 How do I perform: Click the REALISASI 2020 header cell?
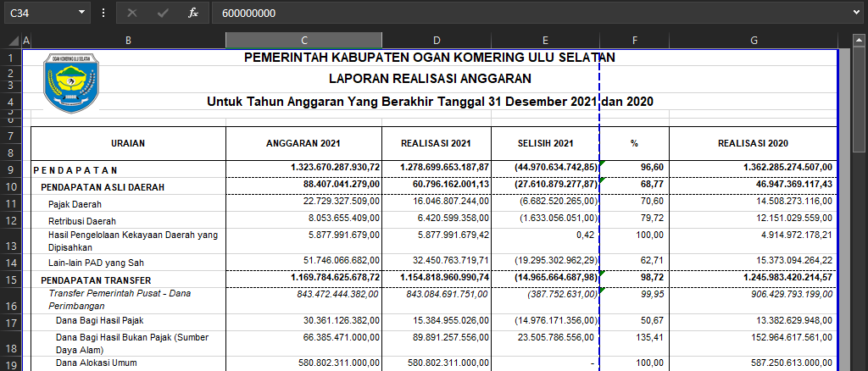[754, 144]
